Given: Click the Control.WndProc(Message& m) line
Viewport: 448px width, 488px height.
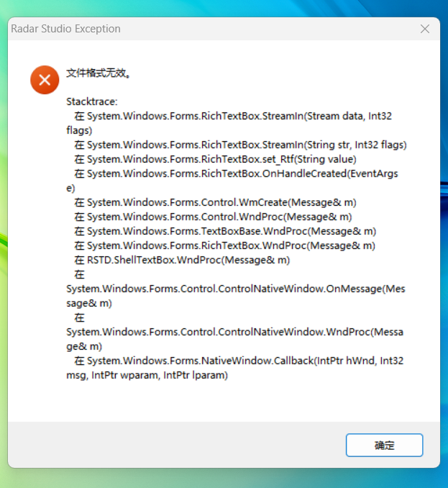Looking at the screenshot, I should tap(213, 217).
